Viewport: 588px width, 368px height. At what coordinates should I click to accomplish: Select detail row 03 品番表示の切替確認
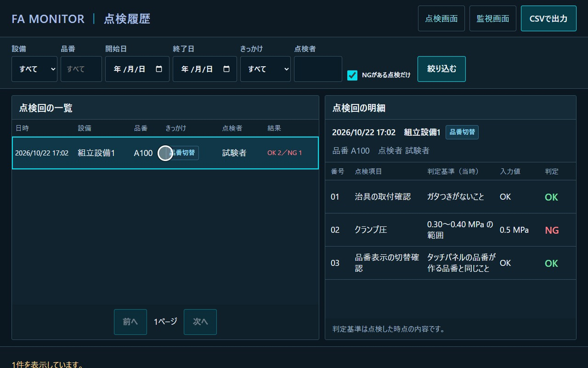(x=450, y=263)
